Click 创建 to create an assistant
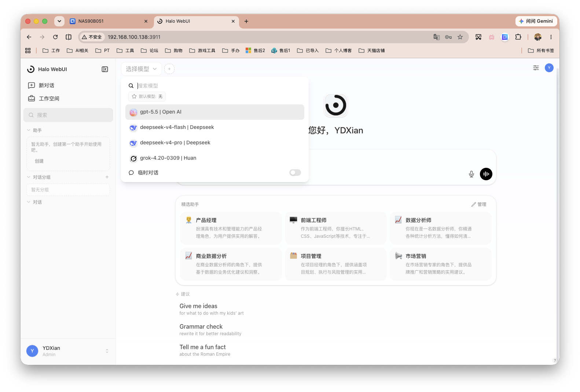This screenshot has height=392, width=580. pos(39,161)
